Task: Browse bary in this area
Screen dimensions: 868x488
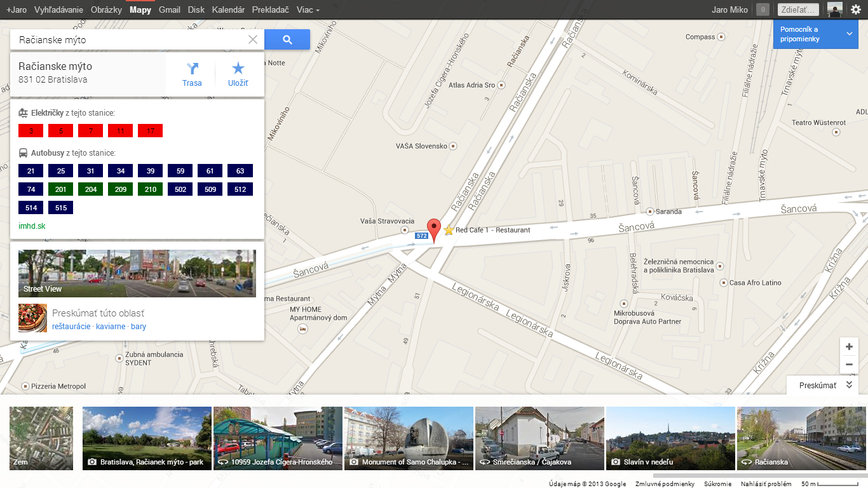Action: click(x=139, y=327)
